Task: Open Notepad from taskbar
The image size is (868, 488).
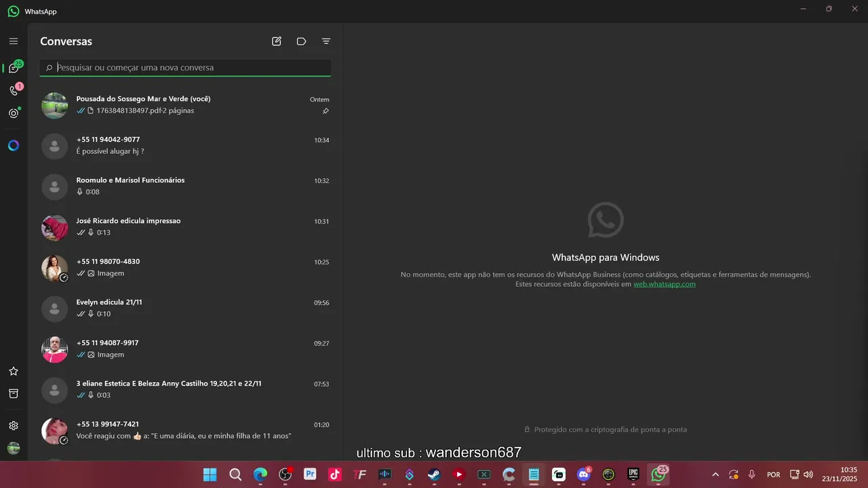Action: (534, 474)
